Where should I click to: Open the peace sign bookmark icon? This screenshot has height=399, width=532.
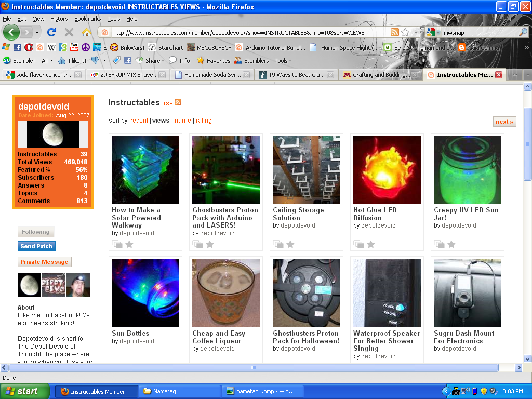click(x=86, y=47)
